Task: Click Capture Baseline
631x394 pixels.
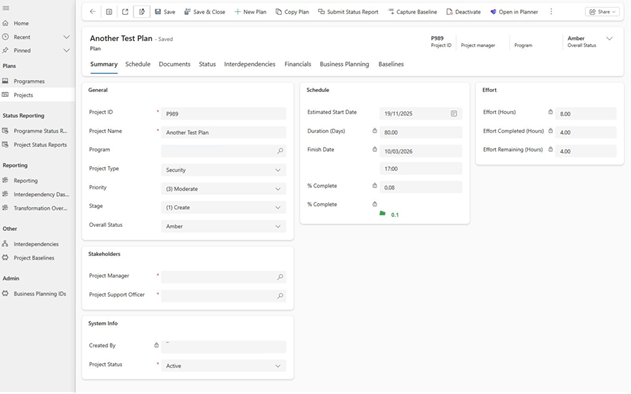Action: pos(412,12)
